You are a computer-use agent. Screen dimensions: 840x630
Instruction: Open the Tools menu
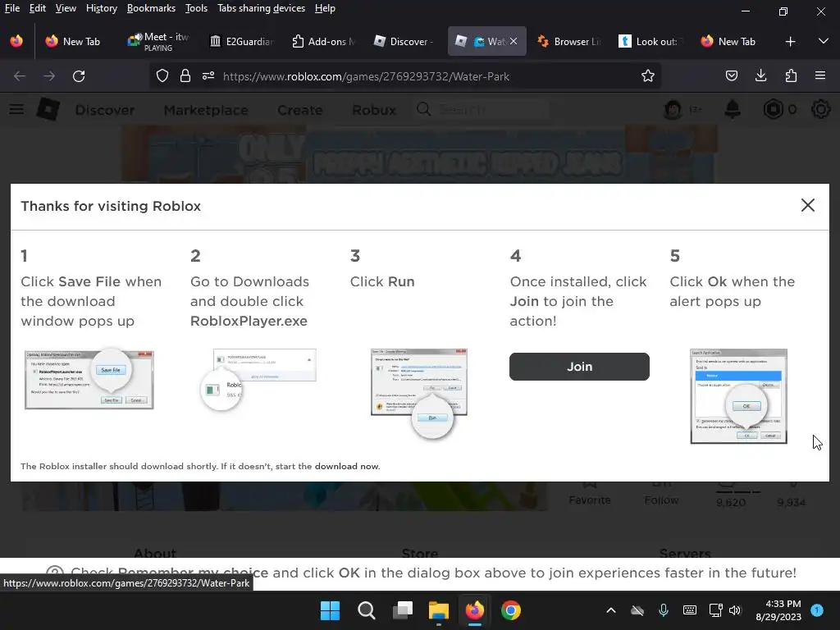[196, 8]
